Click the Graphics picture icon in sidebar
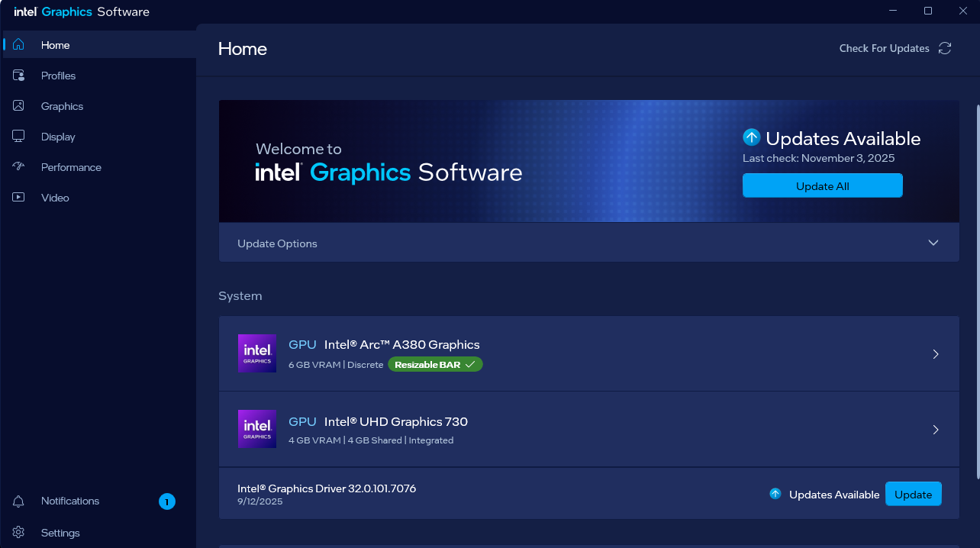 click(x=19, y=105)
